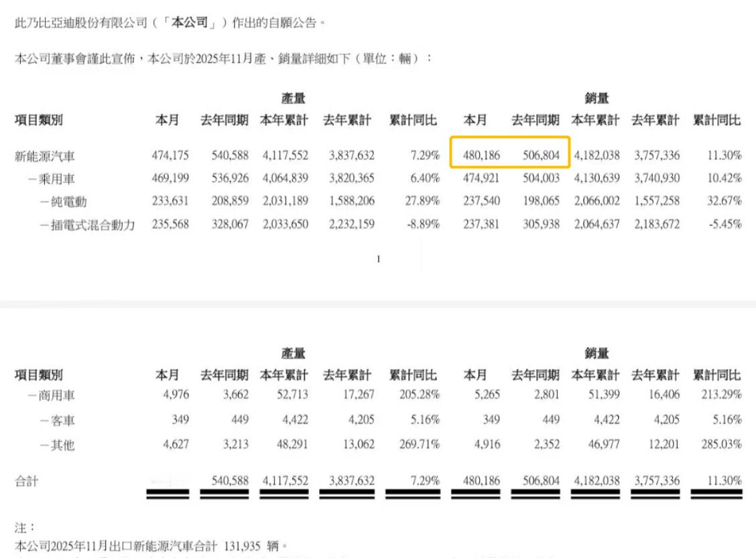The width and height of the screenshot is (756, 558).
Task: Click 540,588 in the 合計 row
Action: pos(230,480)
